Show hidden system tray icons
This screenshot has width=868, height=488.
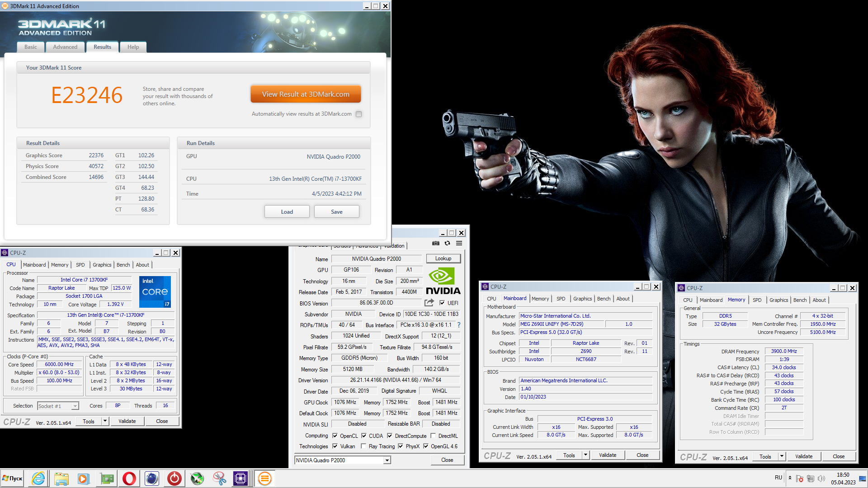pyautogui.click(x=790, y=478)
